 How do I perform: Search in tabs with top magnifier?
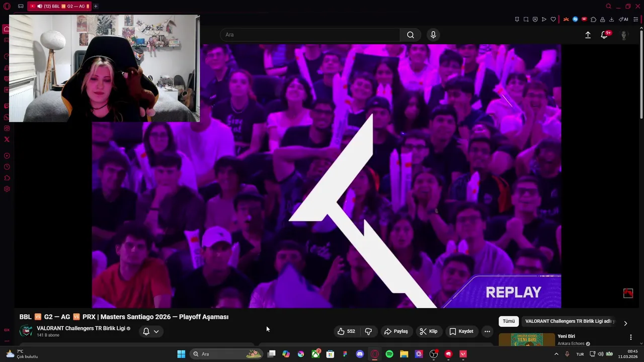pos(608,7)
